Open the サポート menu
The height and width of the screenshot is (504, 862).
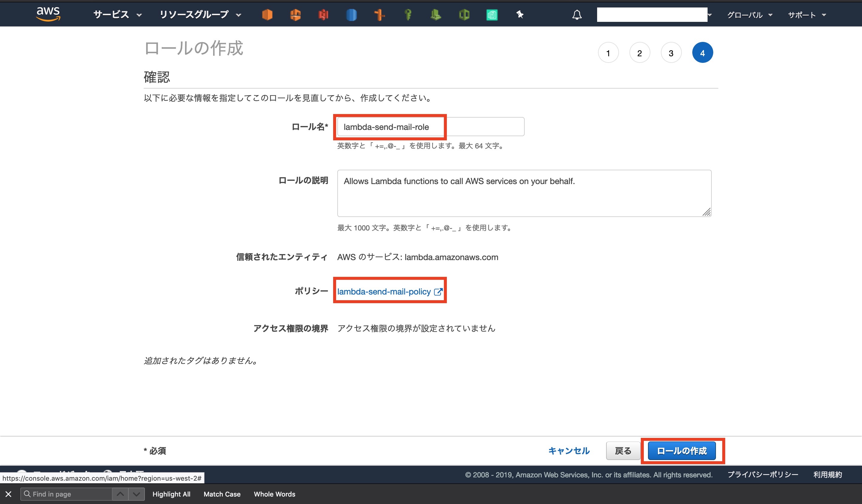807,15
